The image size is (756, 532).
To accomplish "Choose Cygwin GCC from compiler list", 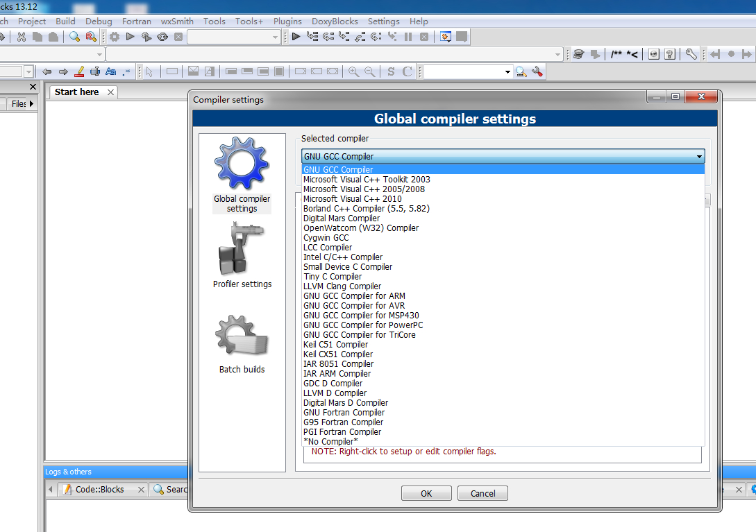I will 326,238.
